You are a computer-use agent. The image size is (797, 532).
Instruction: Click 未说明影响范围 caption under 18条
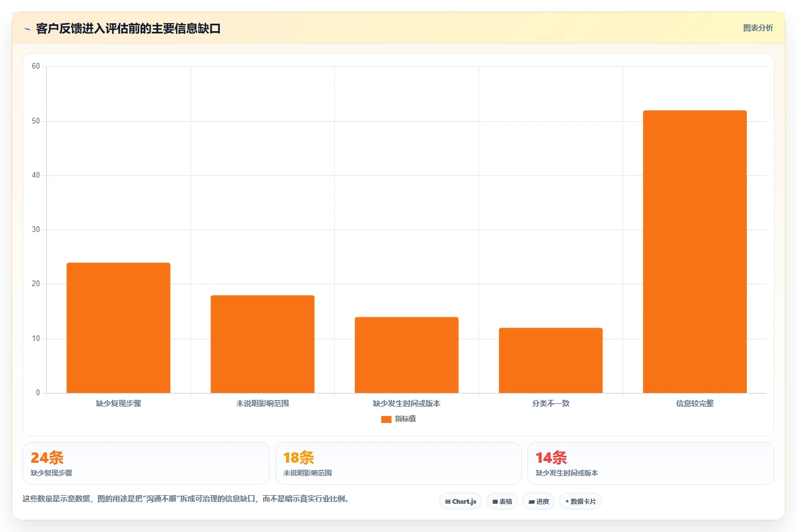308,473
